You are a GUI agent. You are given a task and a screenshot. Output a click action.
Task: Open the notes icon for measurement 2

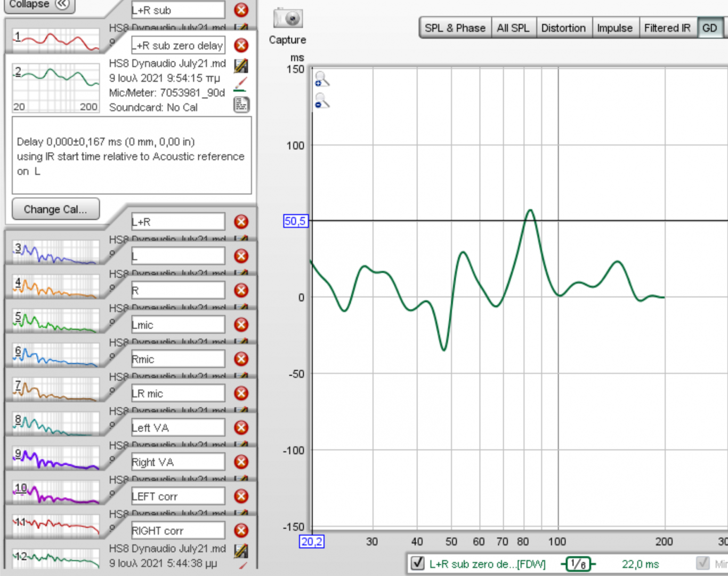(241, 105)
